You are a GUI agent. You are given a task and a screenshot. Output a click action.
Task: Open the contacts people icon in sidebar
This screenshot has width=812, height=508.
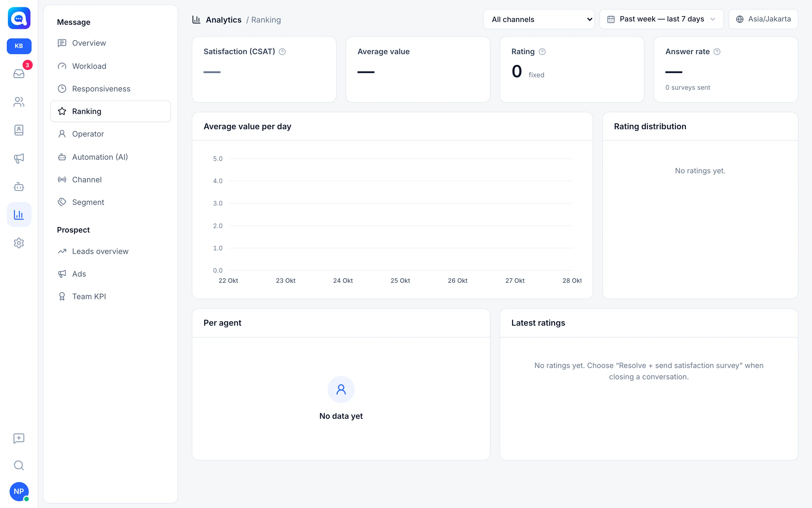[x=19, y=102]
